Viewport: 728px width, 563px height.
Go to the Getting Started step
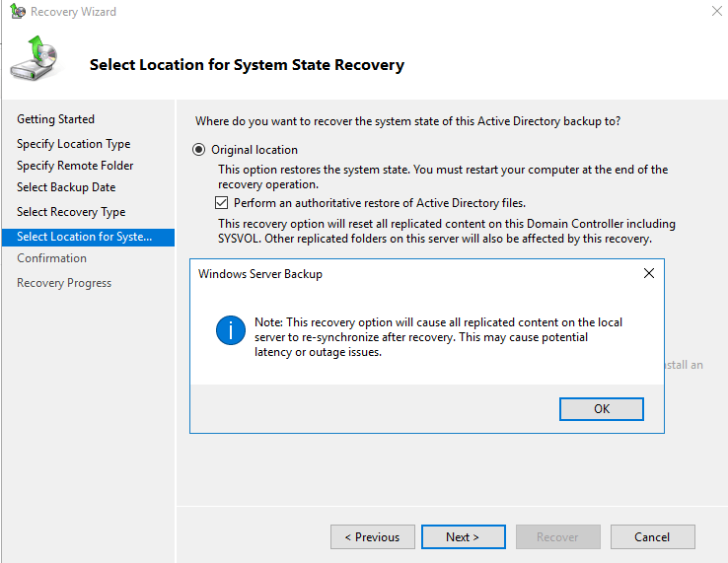pyautogui.click(x=56, y=119)
